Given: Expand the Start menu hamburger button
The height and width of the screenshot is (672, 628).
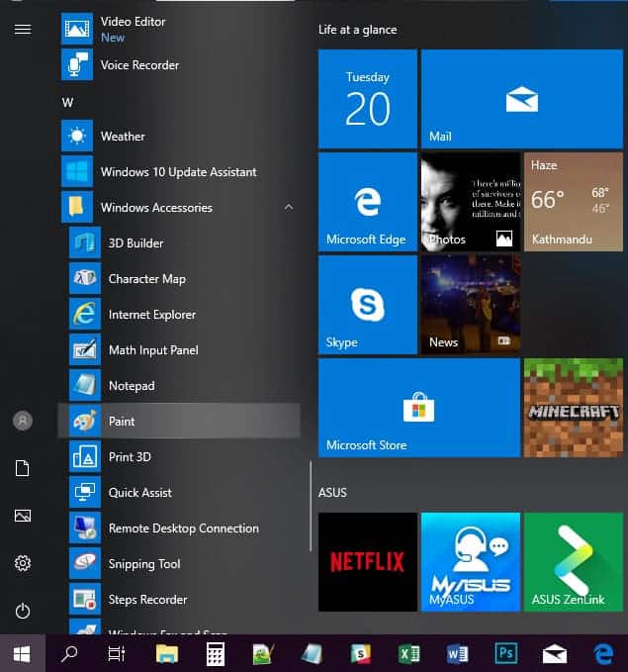Looking at the screenshot, I should pos(23,29).
